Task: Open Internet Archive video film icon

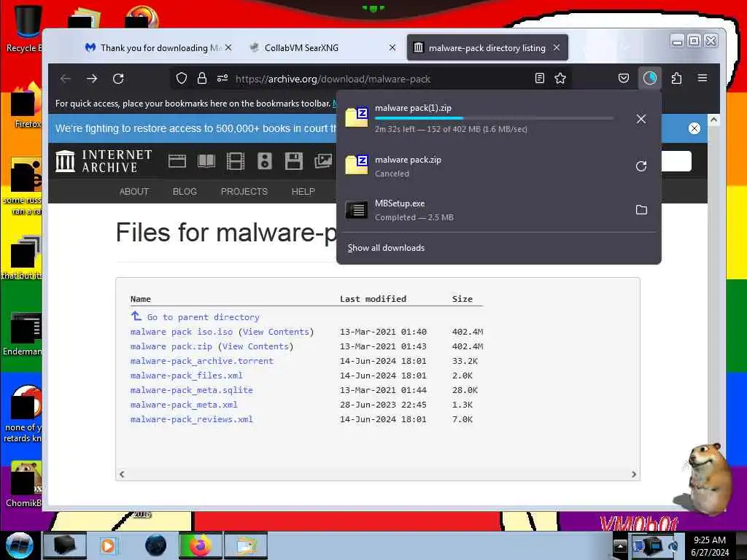Action: [x=236, y=161]
